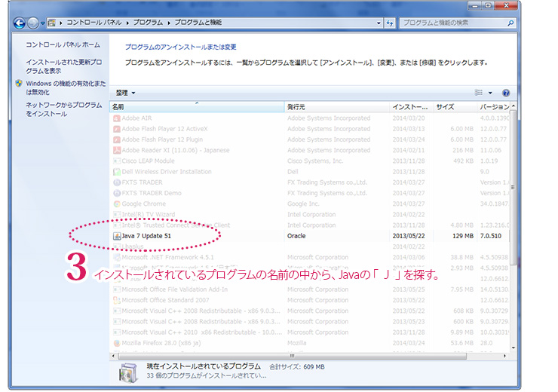Click the search magnifier icon

(510, 23)
